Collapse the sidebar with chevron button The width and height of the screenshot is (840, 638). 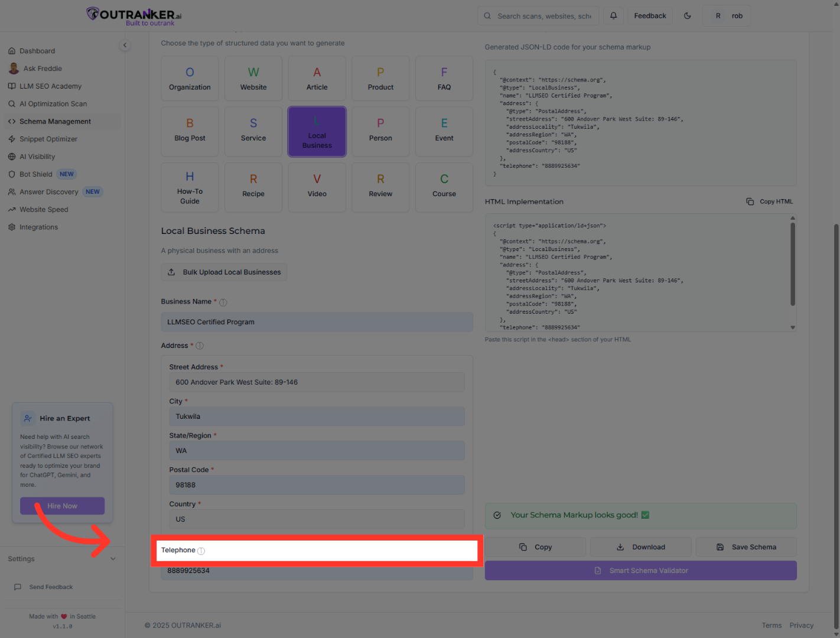click(x=125, y=45)
